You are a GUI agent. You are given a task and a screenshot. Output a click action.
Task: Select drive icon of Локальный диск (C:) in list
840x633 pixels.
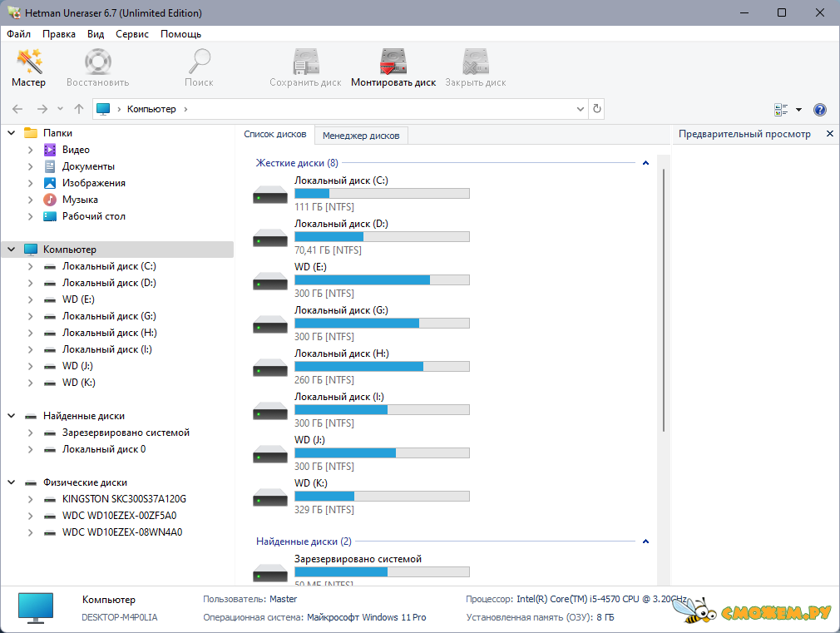click(x=270, y=195)
